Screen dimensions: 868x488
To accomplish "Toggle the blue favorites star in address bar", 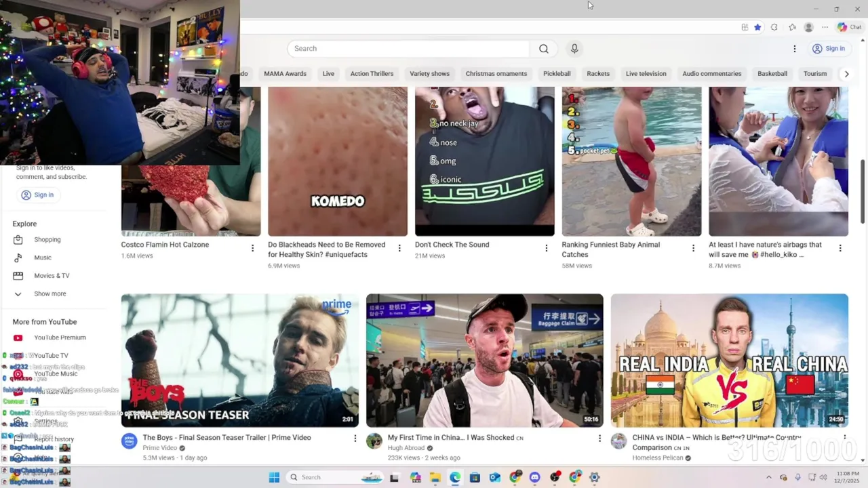I will 757,27.
